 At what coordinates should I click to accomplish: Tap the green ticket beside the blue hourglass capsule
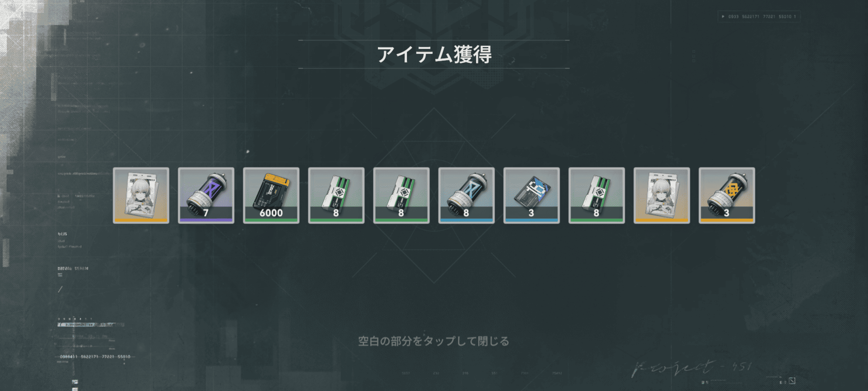(x=401, y=195)
